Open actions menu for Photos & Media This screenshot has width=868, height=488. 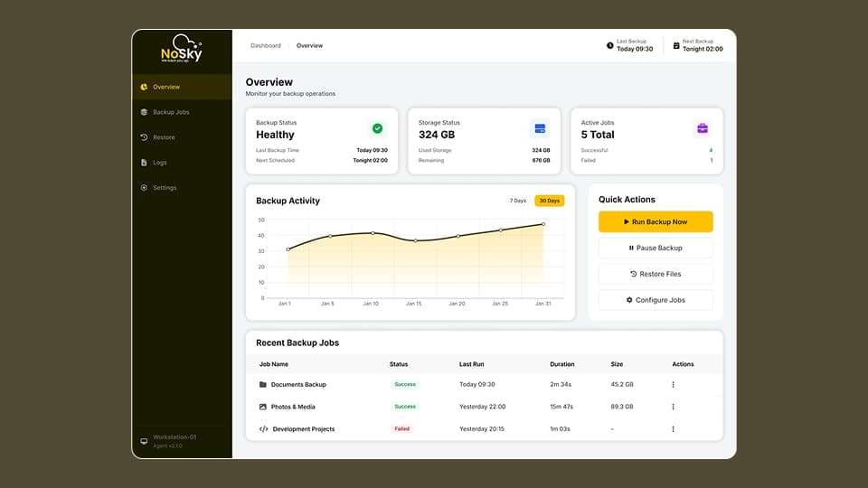pyautogui.click(x=673, y=407)
